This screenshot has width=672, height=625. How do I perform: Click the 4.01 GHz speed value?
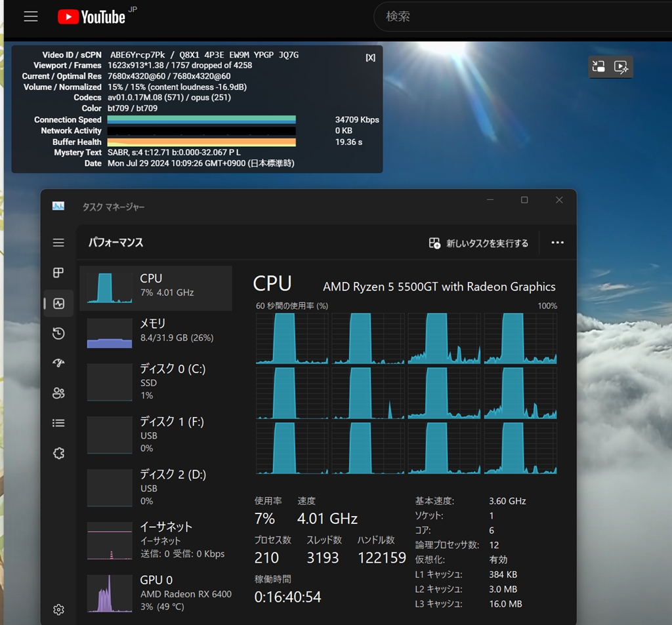[x=327, y=519]
